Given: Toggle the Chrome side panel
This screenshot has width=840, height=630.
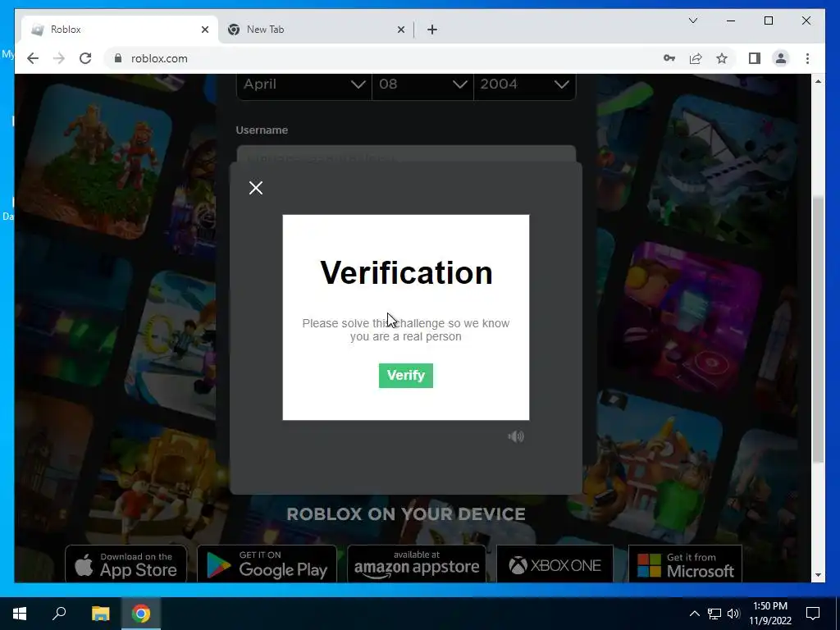Looking at the screenshot, I should coord(755,58).
